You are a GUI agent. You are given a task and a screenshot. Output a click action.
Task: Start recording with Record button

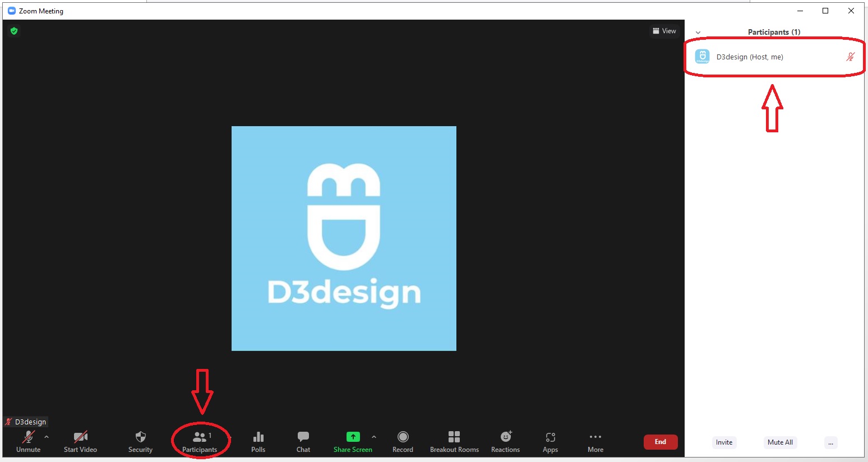403,441
